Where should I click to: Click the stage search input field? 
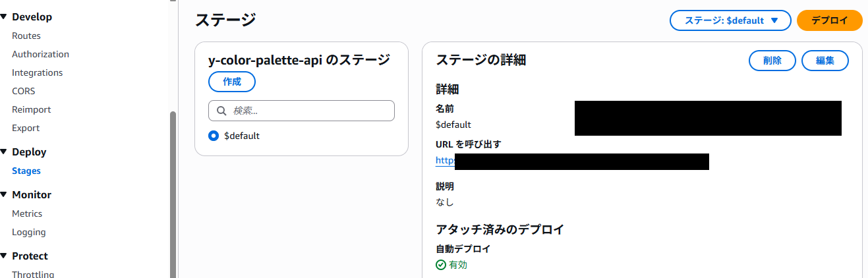click(x=310, y=111)
